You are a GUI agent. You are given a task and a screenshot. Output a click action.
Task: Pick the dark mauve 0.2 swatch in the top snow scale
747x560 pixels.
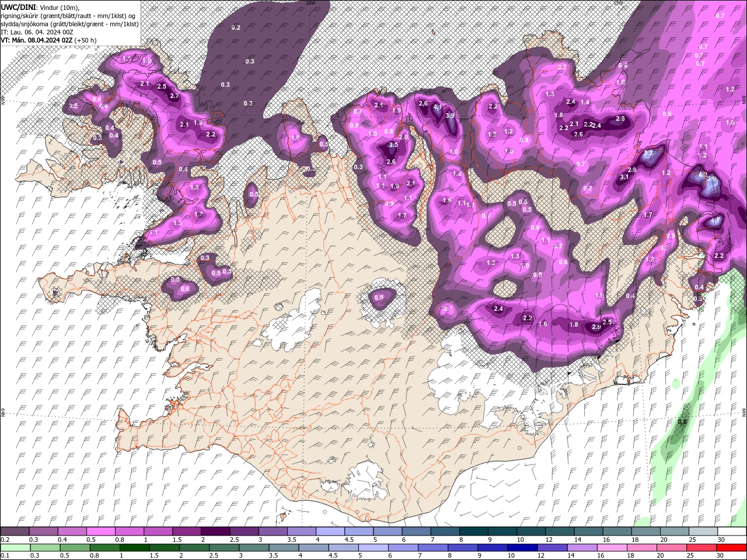tap(15, 531)
